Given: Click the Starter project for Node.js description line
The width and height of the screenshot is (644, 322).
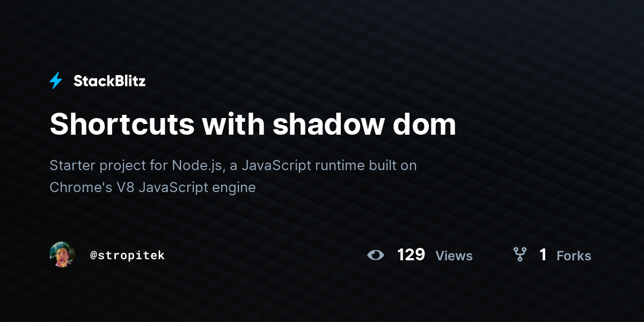Looking at the screenshot, I should [233, 165].
